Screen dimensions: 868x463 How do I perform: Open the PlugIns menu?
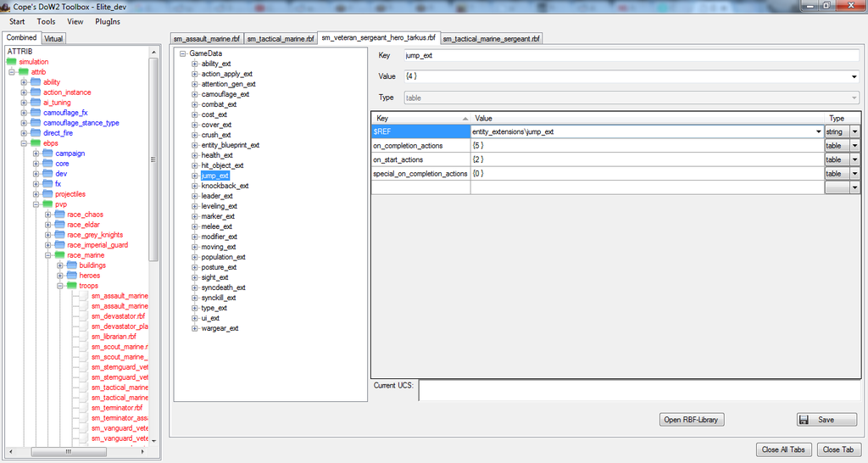pos(107,21)
